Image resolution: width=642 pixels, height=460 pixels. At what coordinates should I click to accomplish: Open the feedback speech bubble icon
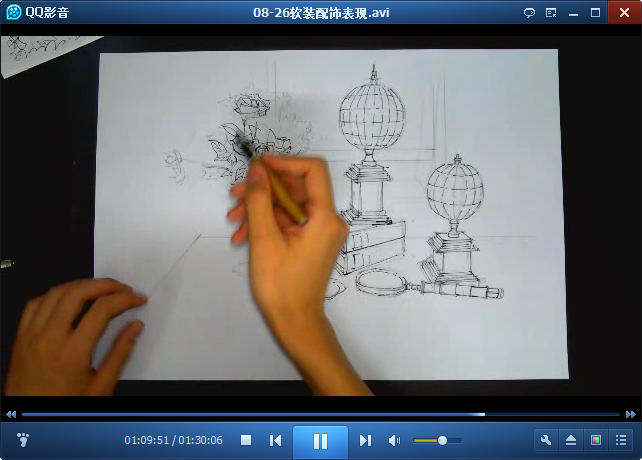(529, 13)
